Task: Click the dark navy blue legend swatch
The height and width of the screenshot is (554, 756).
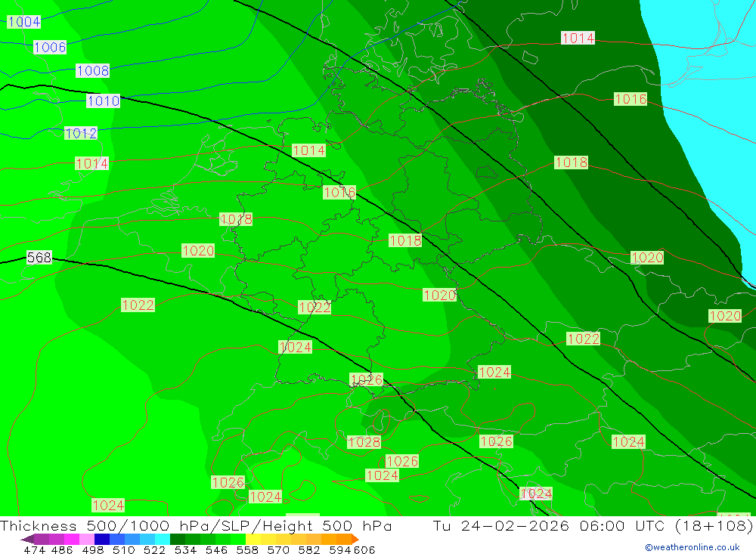Action: [102, 539]
